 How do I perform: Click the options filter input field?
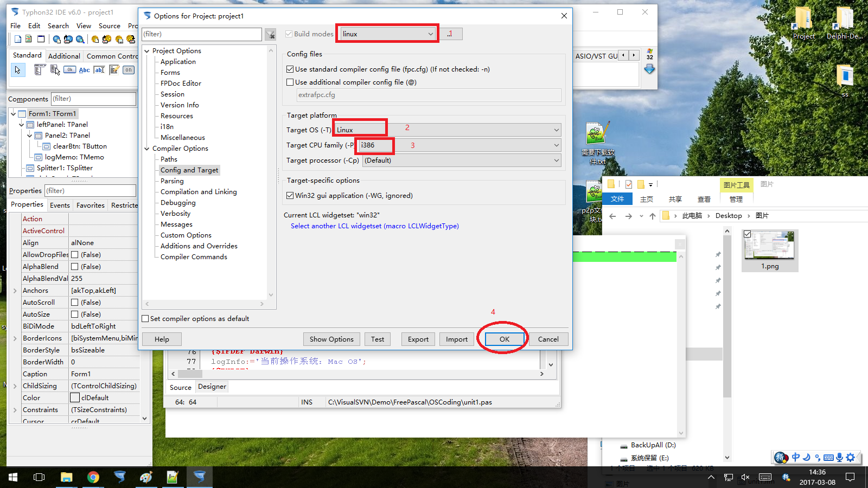point(202,34)
